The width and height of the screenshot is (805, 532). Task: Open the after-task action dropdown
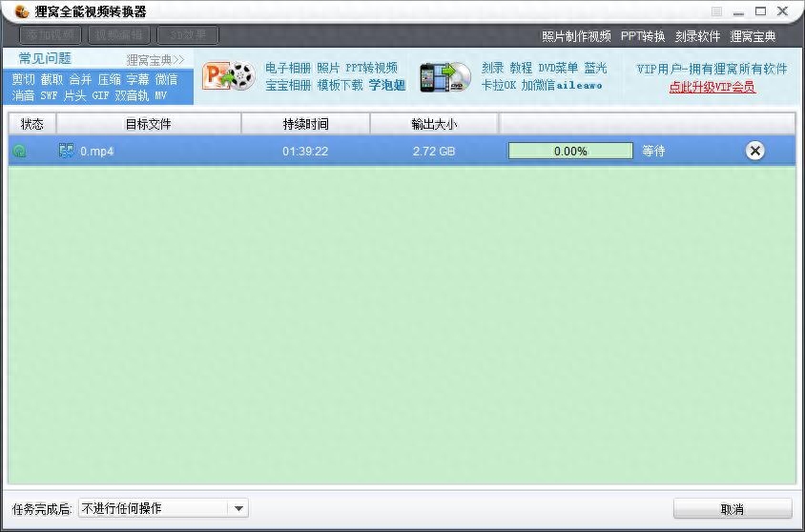tap(163, 508)
